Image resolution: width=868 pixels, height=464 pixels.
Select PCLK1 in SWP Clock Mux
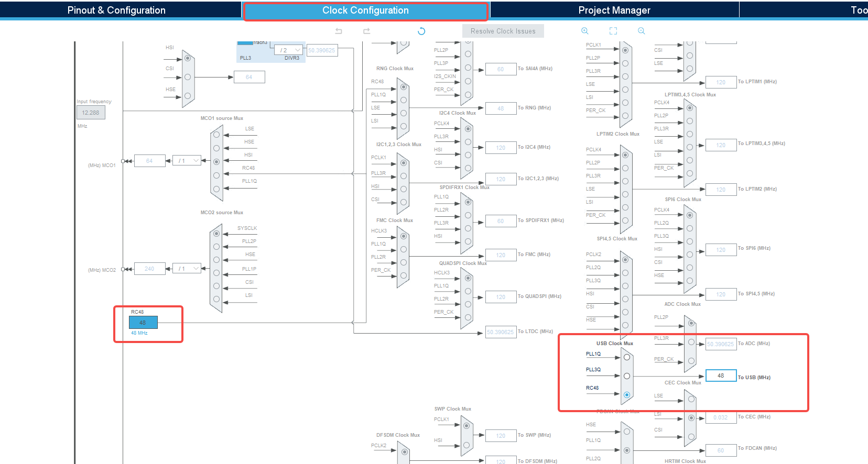click(x=466, y=426)
